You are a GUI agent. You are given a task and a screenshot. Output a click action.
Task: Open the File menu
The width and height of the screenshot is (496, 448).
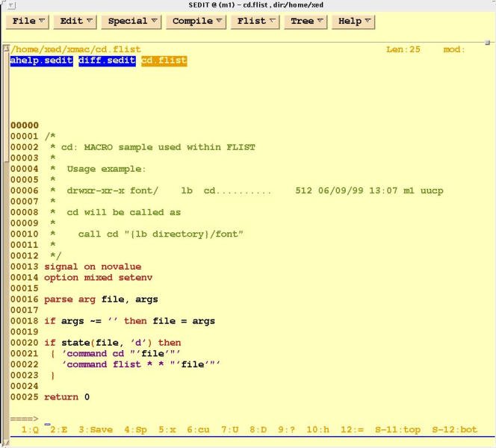[27, 22]
